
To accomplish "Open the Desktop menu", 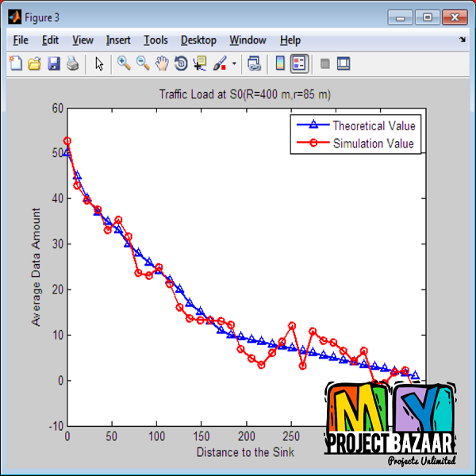I will (x=198, y=40).
